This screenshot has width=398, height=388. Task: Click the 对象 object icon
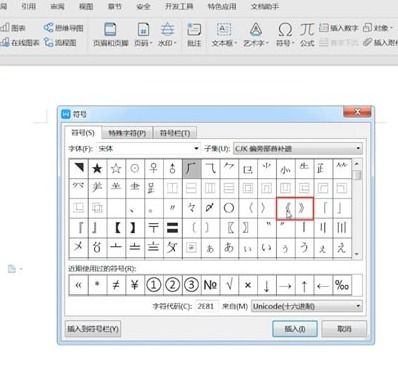pos(367,28)
